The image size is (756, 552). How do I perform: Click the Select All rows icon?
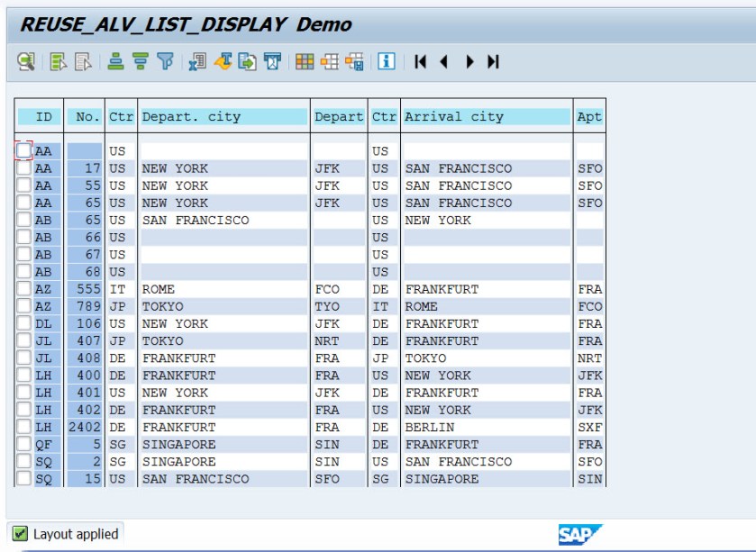(59, 61)
